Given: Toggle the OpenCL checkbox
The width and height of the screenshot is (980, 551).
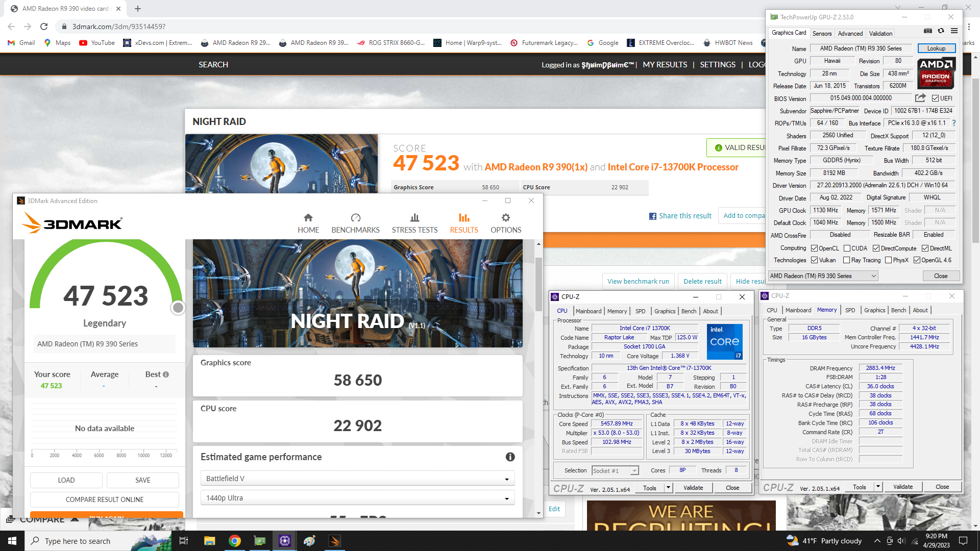Looking at the screenshot, I should [814, 248].
